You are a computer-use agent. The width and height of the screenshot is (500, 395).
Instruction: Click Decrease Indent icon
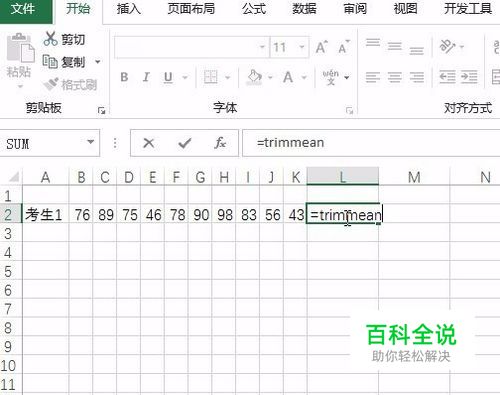pyautogui.click(x=447, y=77)
